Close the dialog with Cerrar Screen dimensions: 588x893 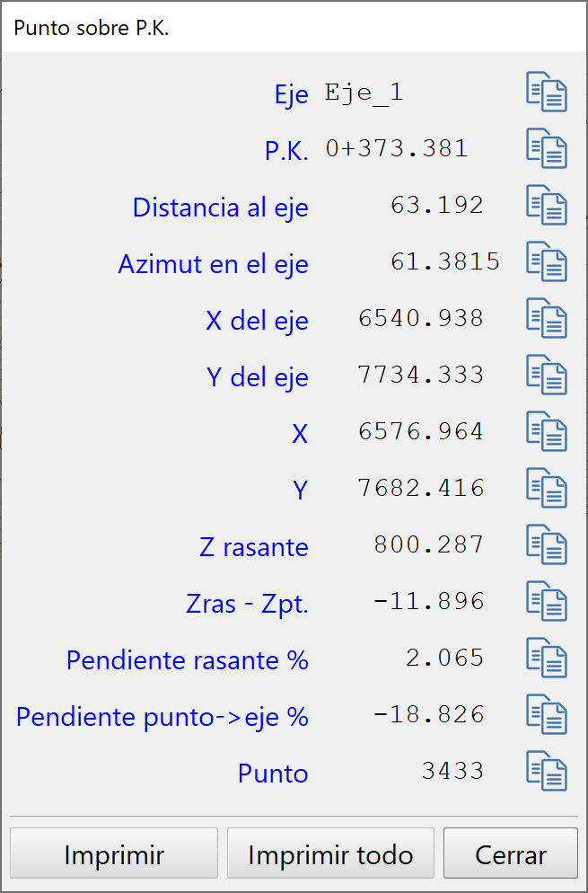tap(511, 853)
